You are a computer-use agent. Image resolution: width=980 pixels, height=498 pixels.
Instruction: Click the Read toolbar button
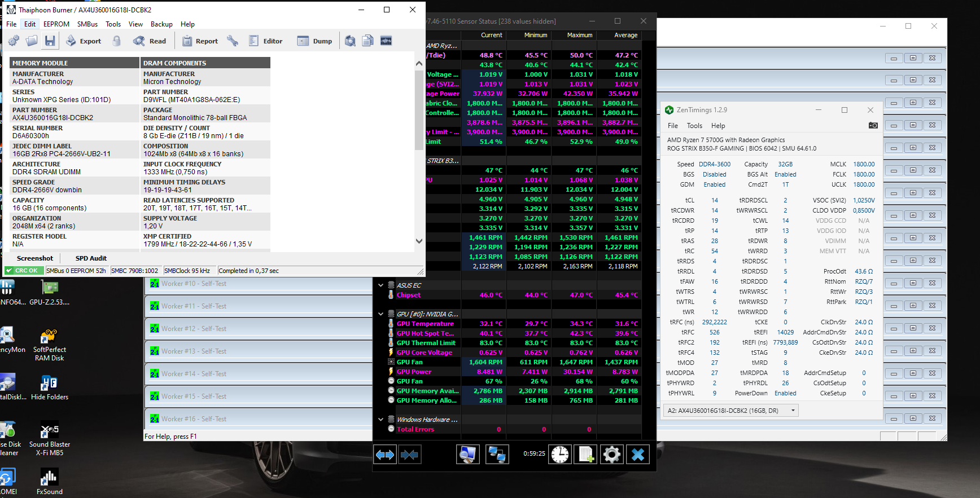pyautogui.click(x=150, y=41)
